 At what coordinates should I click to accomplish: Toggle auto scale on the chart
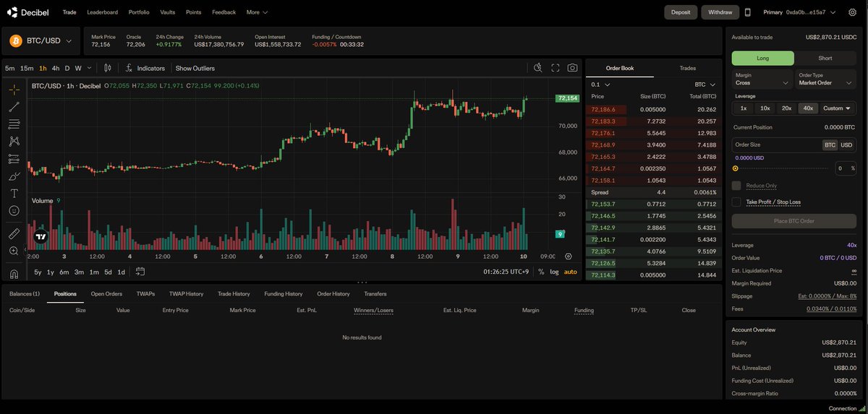tap(571, 272)
